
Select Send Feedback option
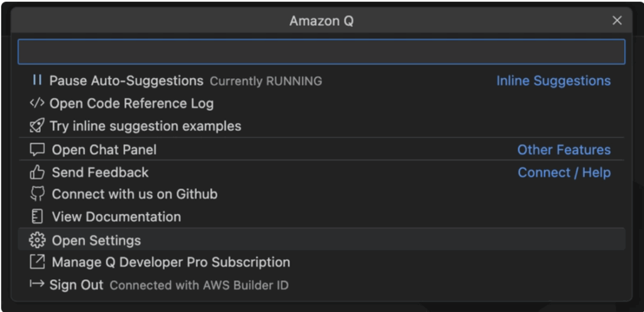(x=100, y=172)
